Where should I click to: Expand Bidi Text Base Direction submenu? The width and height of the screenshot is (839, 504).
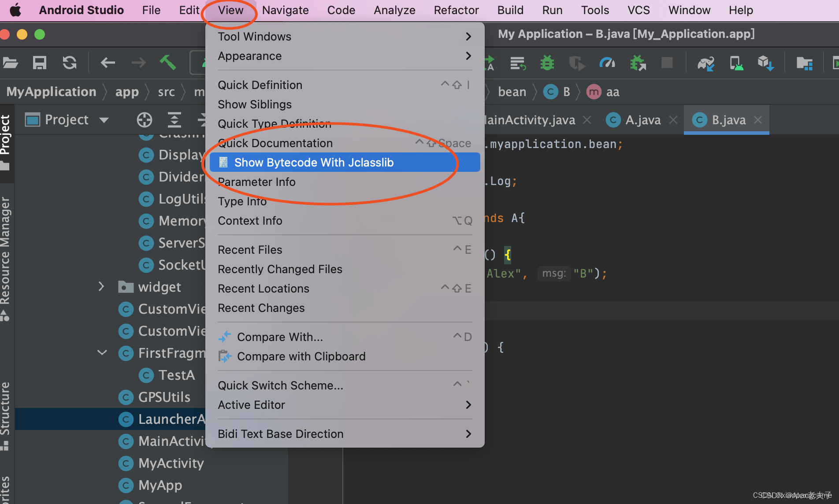pyautogui.click(x=345, y=434)
